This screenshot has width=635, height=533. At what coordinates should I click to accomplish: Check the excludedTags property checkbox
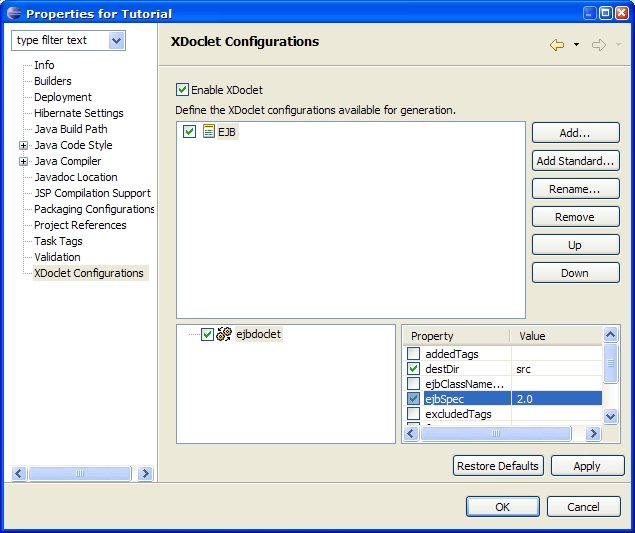coord(413,414)
